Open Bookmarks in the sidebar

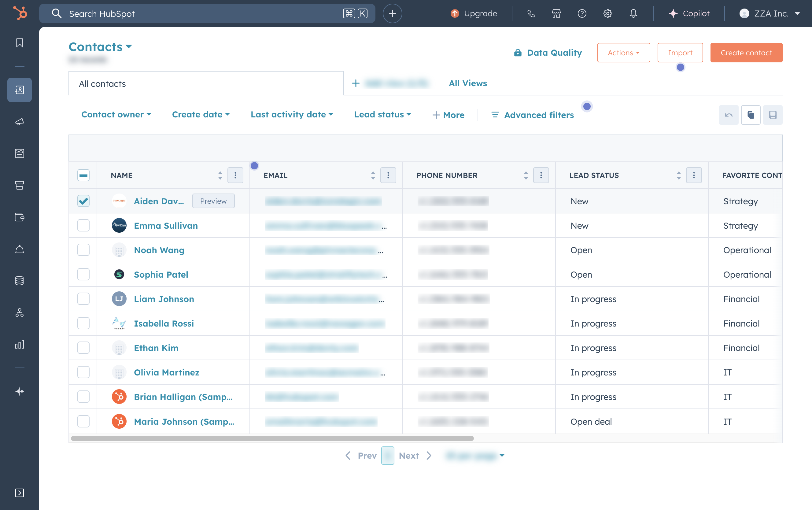coord(20,43)
